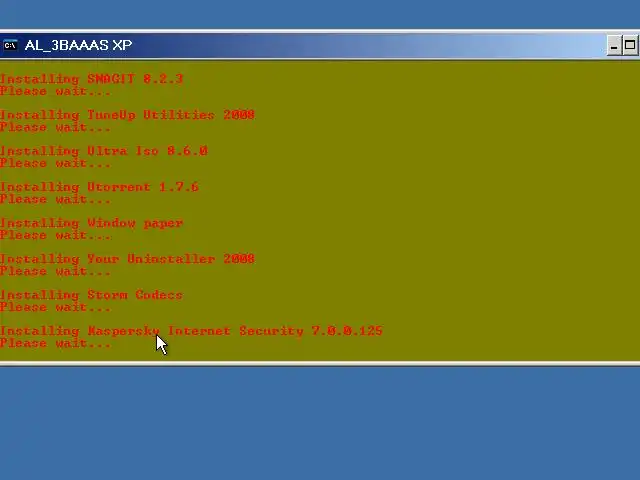
Task: Click 'Please wait...' under Your Uninstaller line
Action: [55, 271]
